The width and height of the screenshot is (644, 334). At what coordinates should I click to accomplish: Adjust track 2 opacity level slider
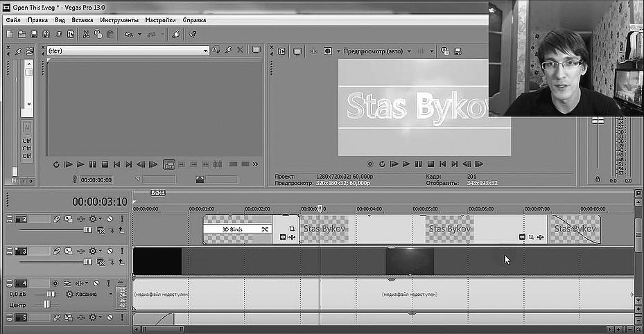pos(88,230)
